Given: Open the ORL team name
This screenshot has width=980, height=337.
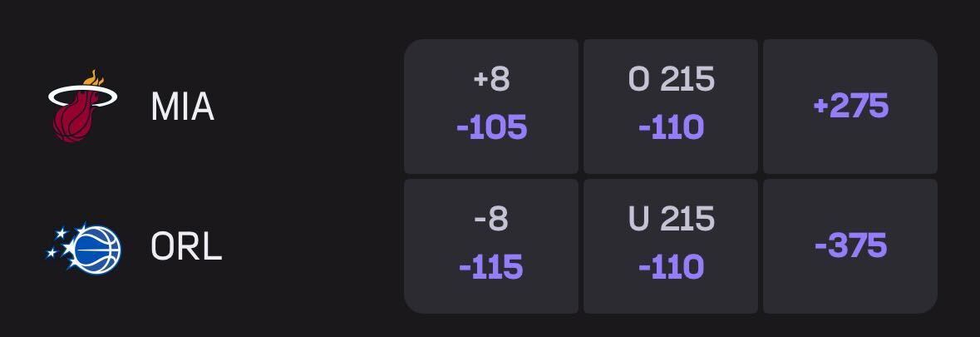Looking at the screenshot, I should 186,246.
